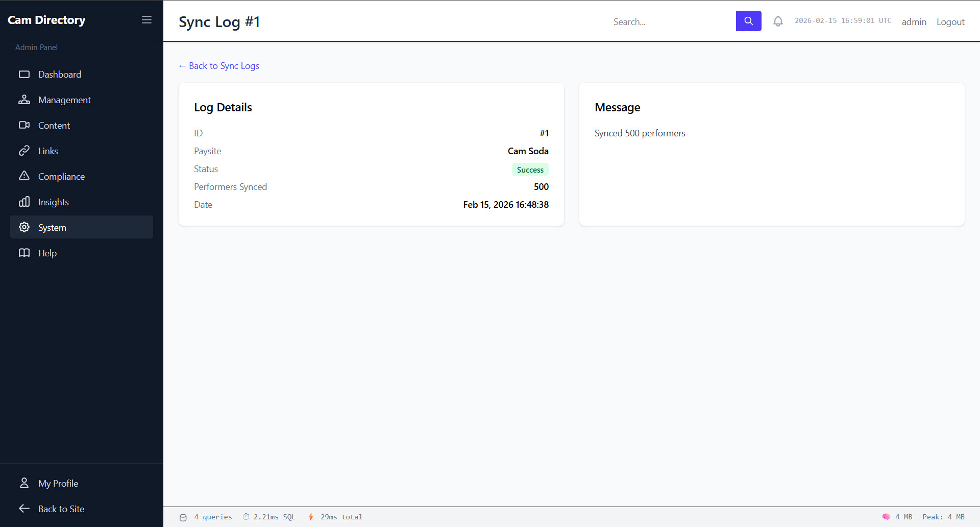The width and height of the screenshot is (980, 527).
Task: Click the Management people icon
Action: coord(24,100)
